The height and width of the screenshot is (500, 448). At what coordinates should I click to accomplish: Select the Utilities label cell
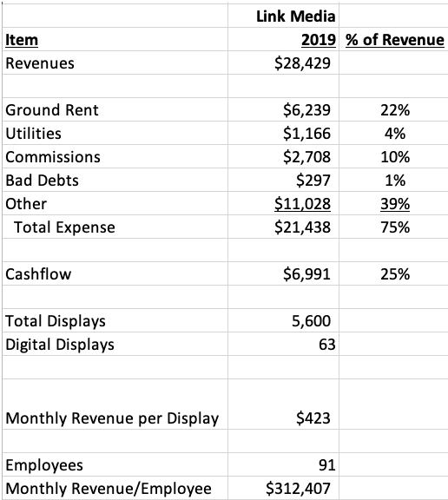click(x=115, y=133)
